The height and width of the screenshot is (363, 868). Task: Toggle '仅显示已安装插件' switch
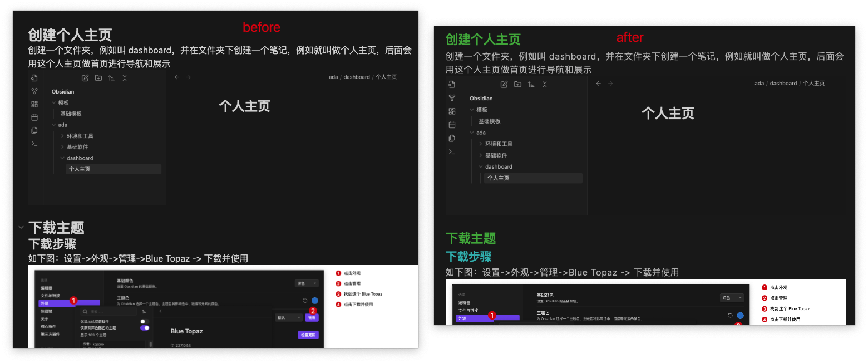[x=144, y=321]
